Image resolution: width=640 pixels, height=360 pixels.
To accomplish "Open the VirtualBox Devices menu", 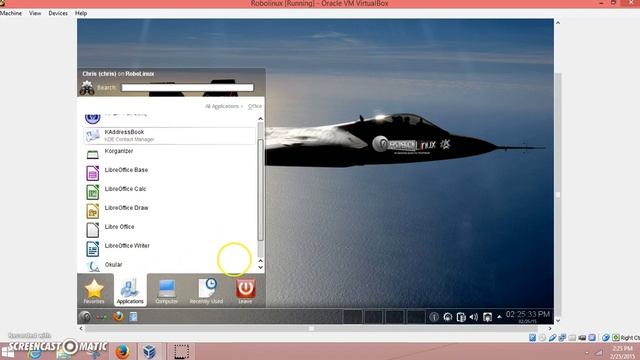I will [58, 13].
